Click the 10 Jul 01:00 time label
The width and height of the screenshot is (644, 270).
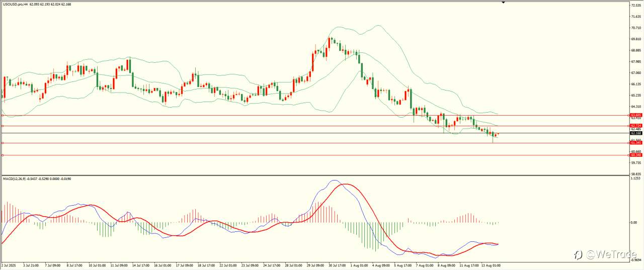pyautogui.click(x=98, y=264)
